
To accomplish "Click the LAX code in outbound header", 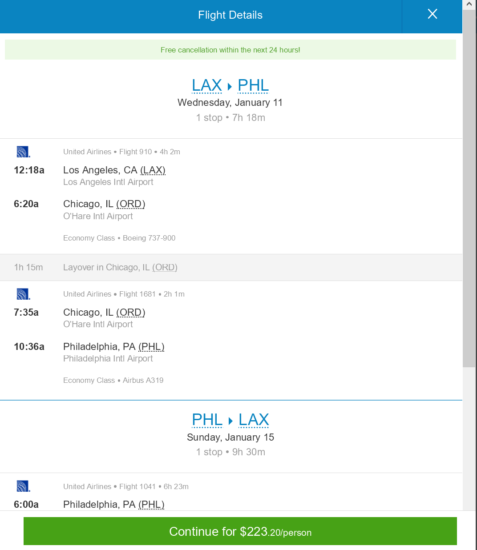I will [207, 85].
